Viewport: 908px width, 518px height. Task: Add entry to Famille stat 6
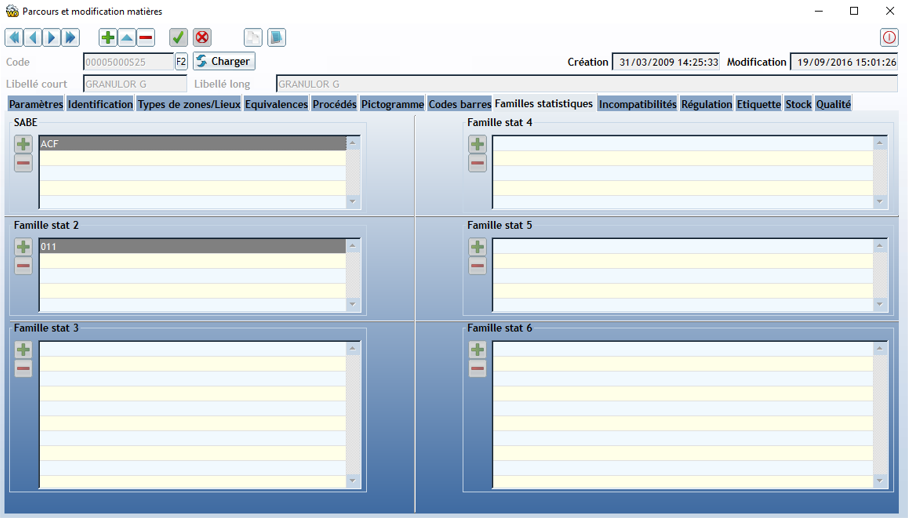477,350
